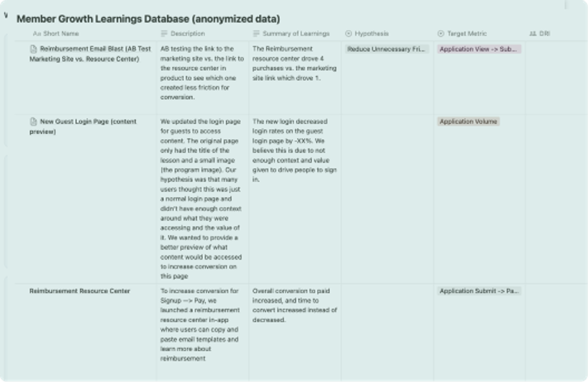Click the select icon beside Hypothesis header

pyautogui.click(x=348, y=33)
